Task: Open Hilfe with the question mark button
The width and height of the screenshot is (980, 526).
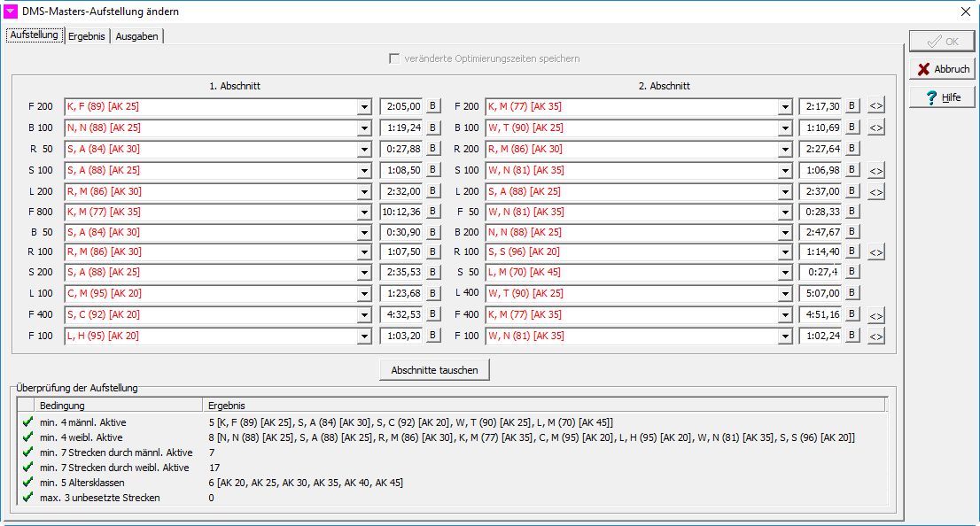Action: click(942, 97)
